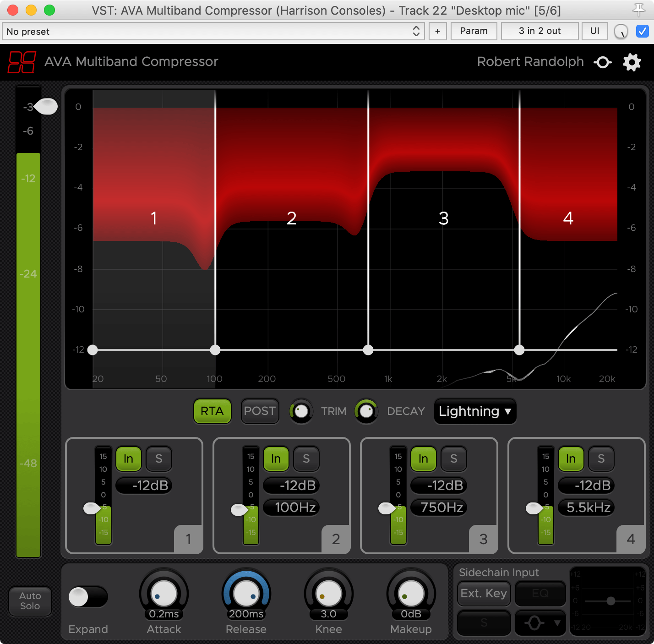Toggle the RTA analyzer button
The image size is (654, 644).
[x=212, y=411]
